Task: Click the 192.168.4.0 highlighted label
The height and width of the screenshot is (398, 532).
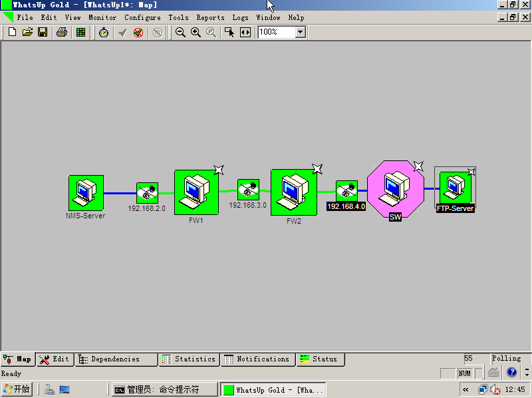Action: pyautogui.click(x=346, y=206)
